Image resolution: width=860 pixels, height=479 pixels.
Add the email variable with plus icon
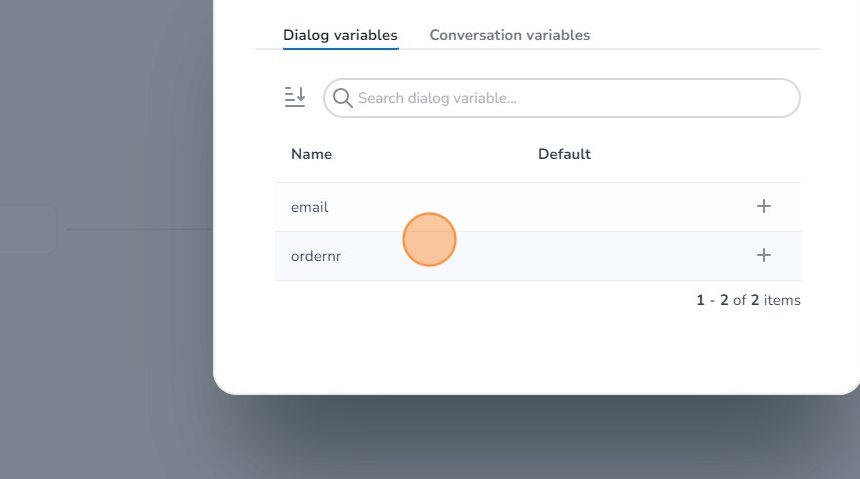764,207
